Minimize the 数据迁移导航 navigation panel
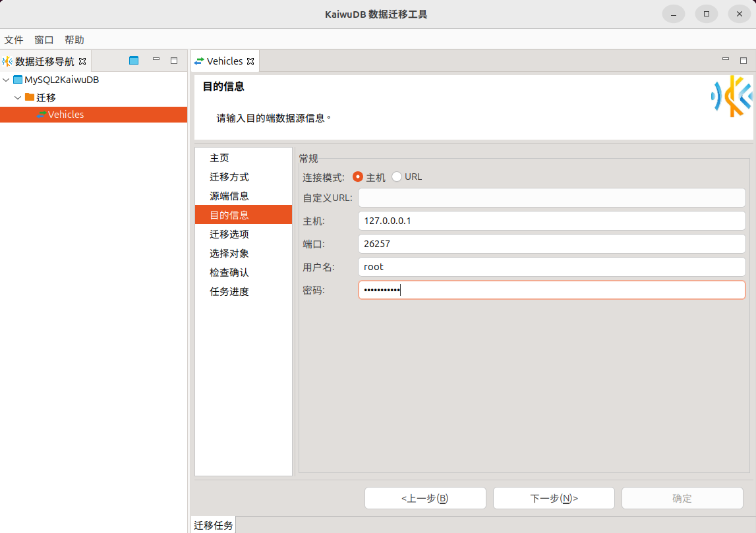The image size is (756, 533). pos(156,59)
